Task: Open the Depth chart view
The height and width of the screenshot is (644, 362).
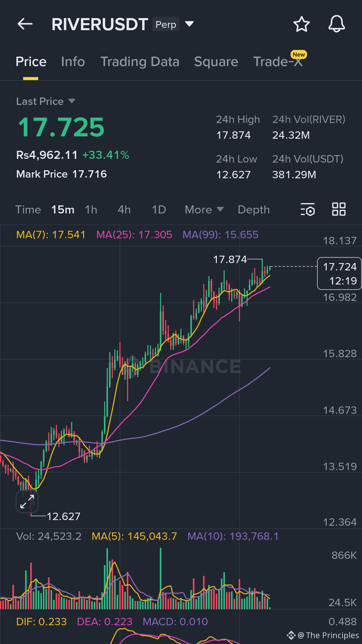Action: (x=254, y=210)
